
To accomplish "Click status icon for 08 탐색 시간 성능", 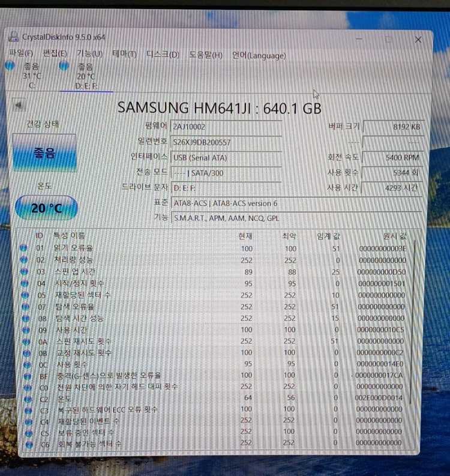I will [x=26, y=319].
